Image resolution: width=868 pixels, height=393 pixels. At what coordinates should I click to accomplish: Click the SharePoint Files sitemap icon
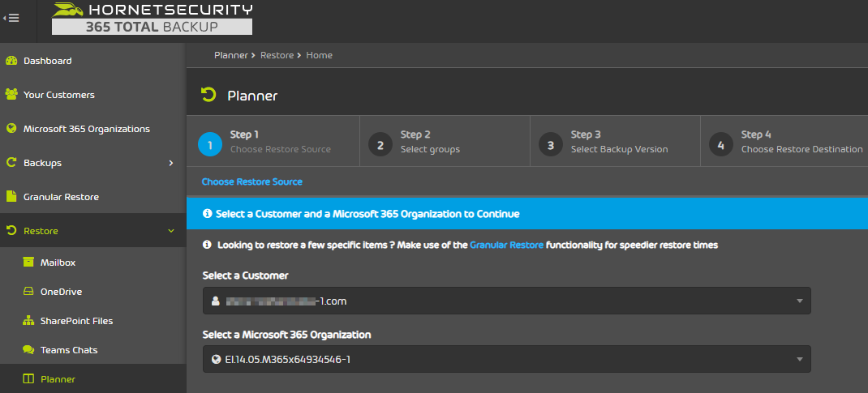(x=28, y=321)
